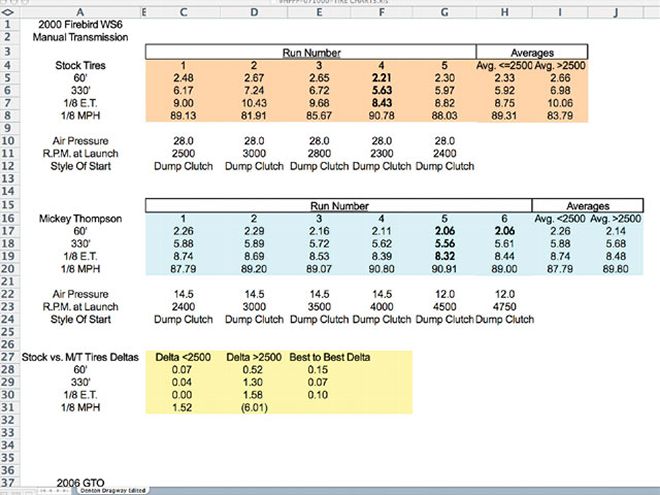Select the 2.14 average cell
660x495 pixels.
click(615, 231)
